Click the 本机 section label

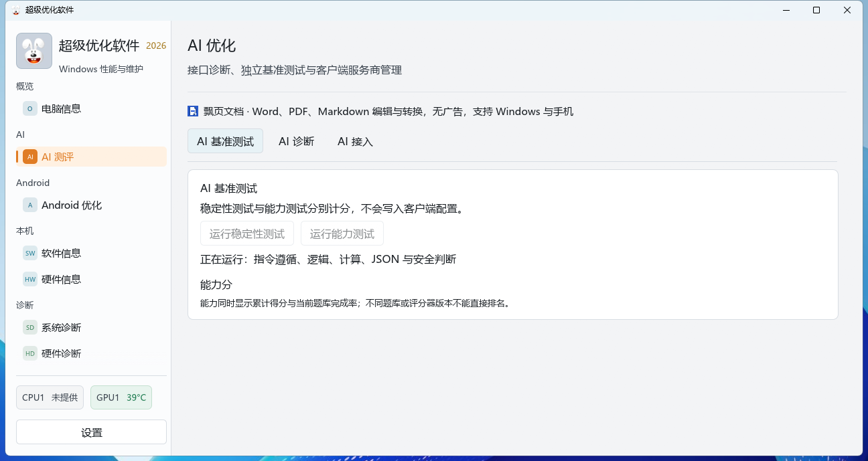pos(25,231)
